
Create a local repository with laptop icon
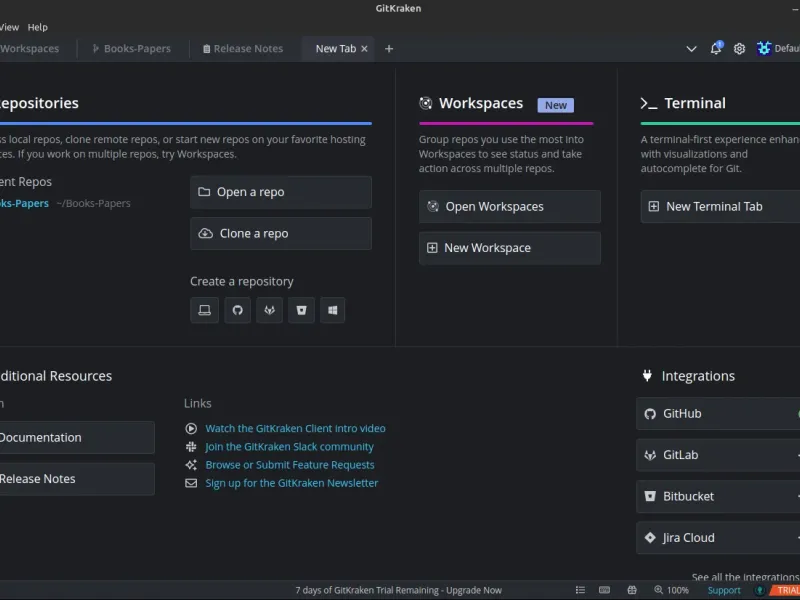(x=205, y=310)
